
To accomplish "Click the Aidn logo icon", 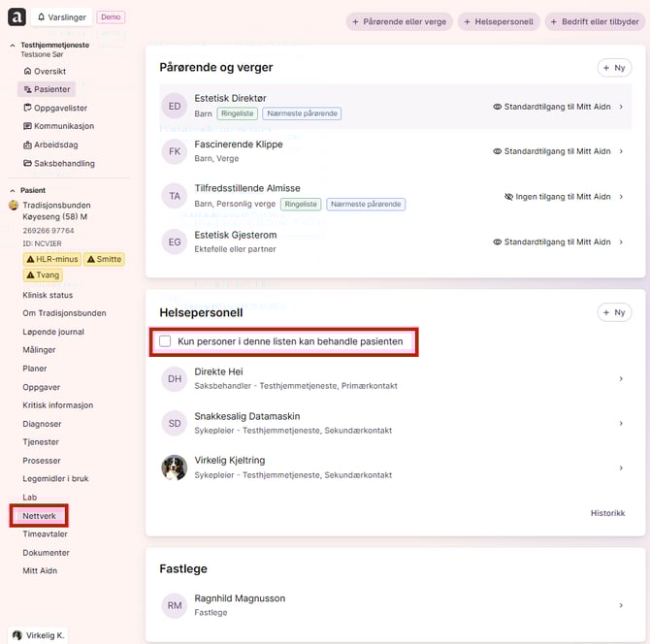I will pos(16,17).
